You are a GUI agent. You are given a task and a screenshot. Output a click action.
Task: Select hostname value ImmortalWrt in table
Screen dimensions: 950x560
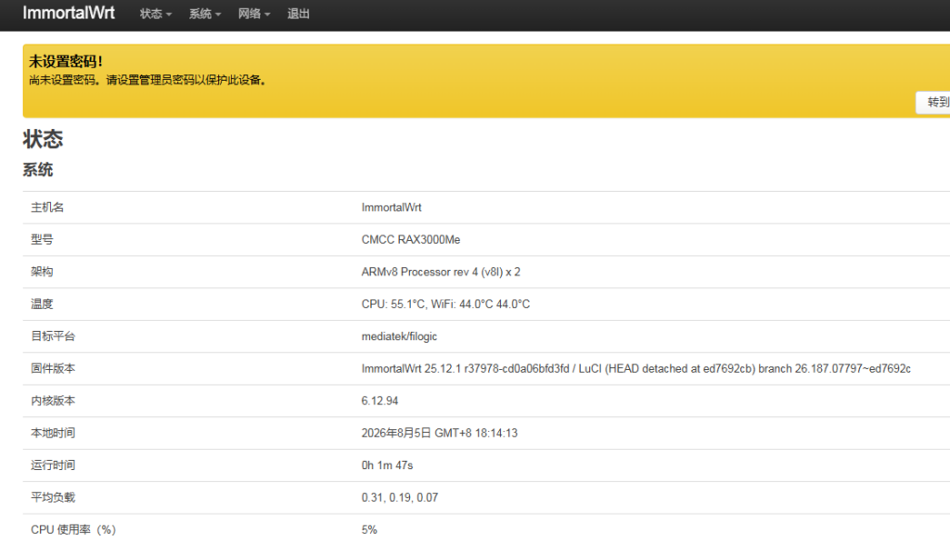392,207
